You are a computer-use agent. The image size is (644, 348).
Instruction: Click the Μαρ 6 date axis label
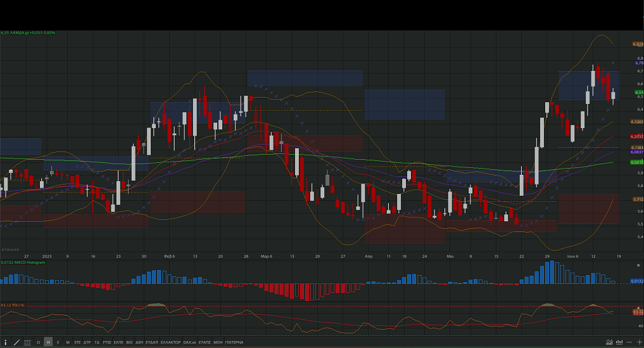(266, 256)
